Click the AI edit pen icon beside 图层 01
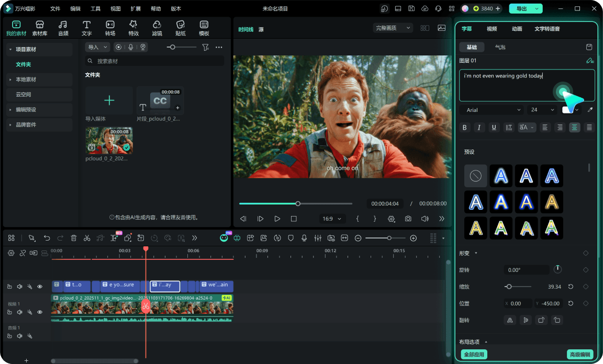The width and height of the screenshot is (603, 364). point(589,61)
